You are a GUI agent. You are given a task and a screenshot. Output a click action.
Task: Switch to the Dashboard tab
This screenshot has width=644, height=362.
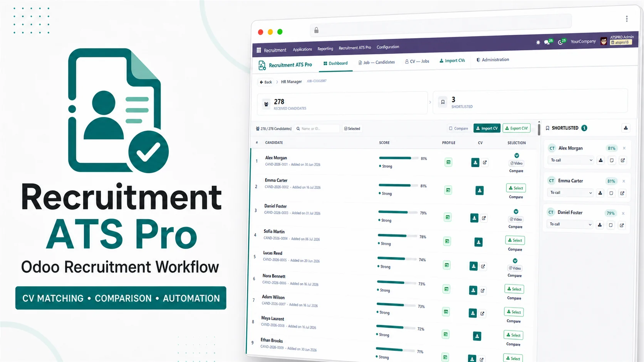(335, 63)
